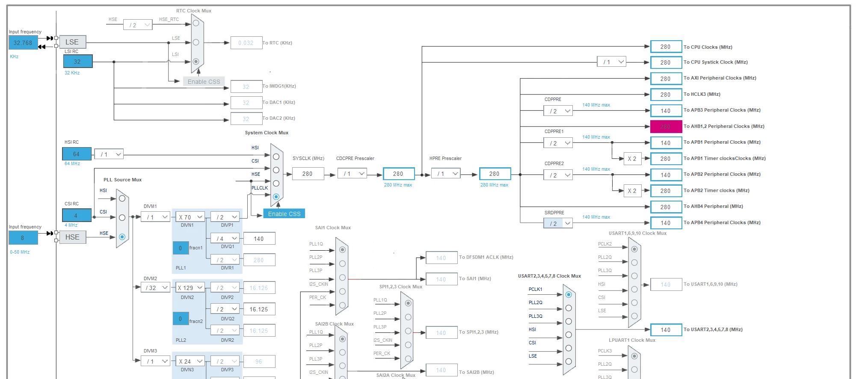Click the highlighted magenta AHB1,2 clock field

666,127
